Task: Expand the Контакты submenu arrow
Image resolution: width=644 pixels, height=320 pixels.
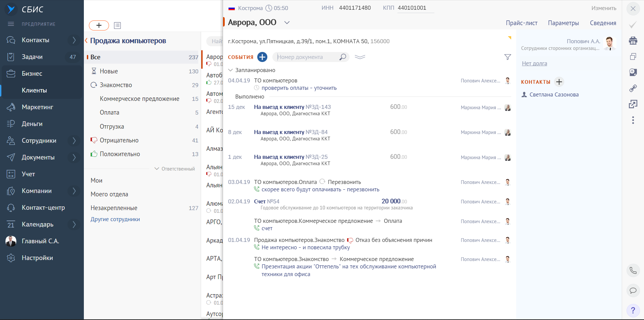Action: coord(74,40)
